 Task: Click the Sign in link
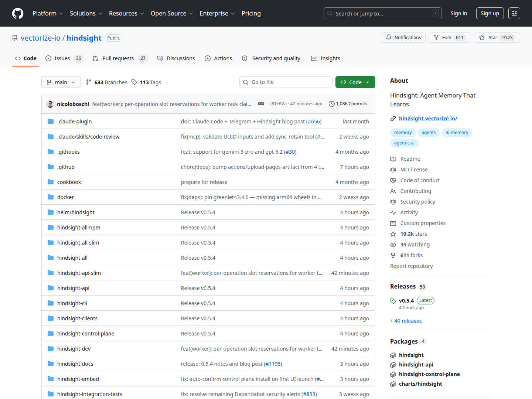[x=459, y=13]
